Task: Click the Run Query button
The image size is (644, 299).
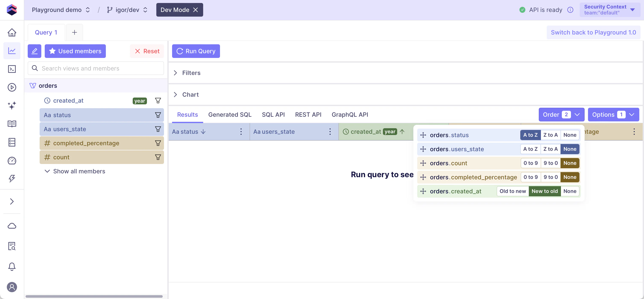Action: (196, 51)
